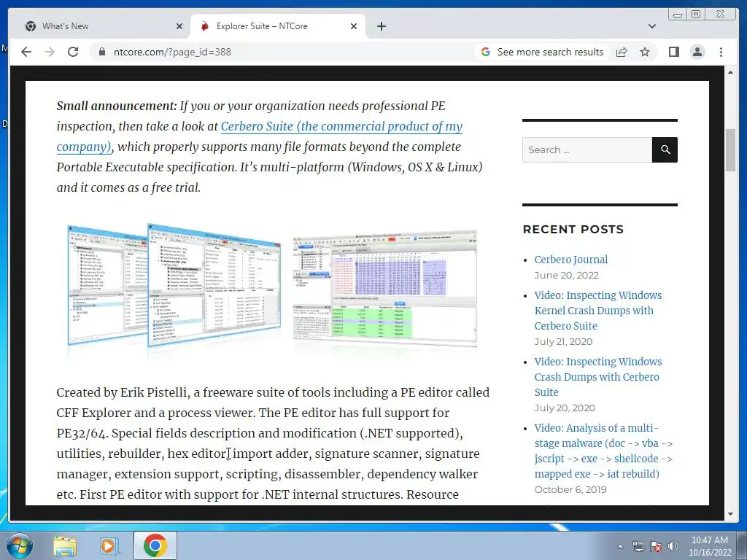Open Windows Explorer from the taskbar
Screen dimensions: 747x560
[65, 546]
